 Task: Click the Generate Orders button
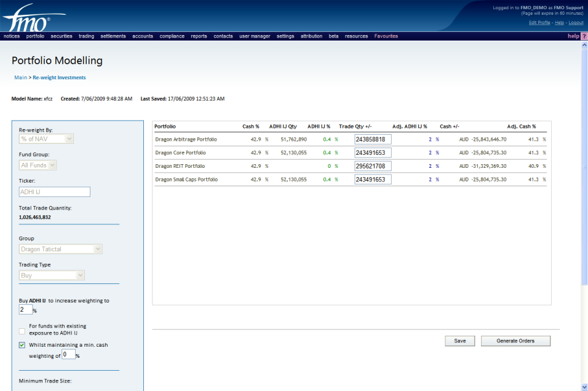[x=515, y=341]
